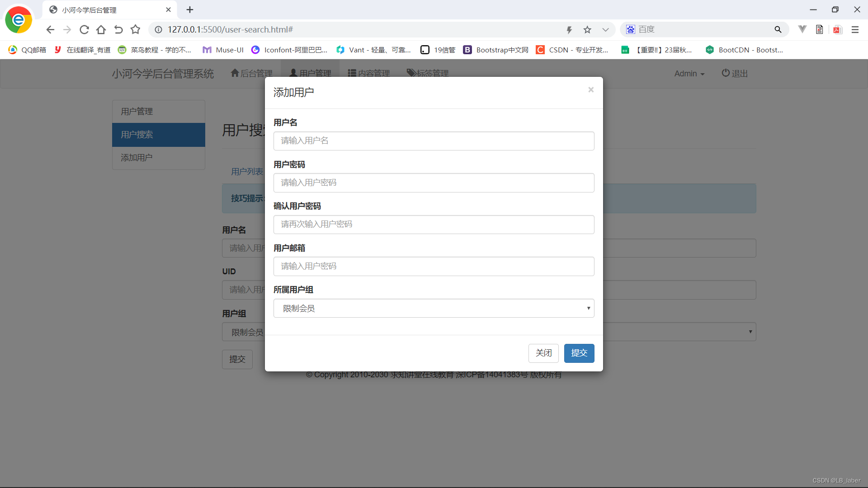
Task: Open QQ邮箱 bookmark
Action: pyautogui.click(x=27, y=50)
